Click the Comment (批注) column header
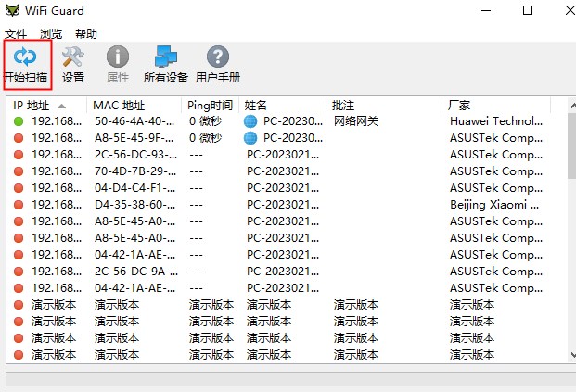Image resolution: width=576 pixels, height=392 pixels. click(343, 106)
